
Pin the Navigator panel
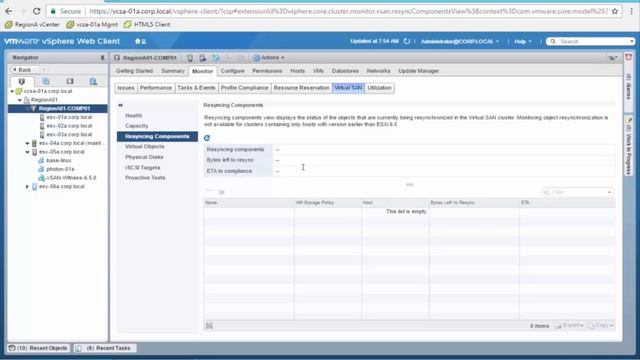click(102, 58)
